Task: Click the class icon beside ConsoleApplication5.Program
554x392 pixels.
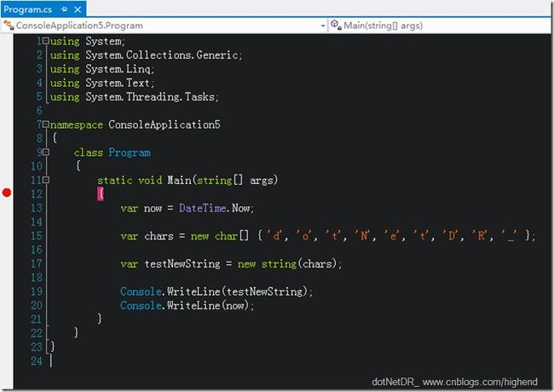Action: point(9,26)
